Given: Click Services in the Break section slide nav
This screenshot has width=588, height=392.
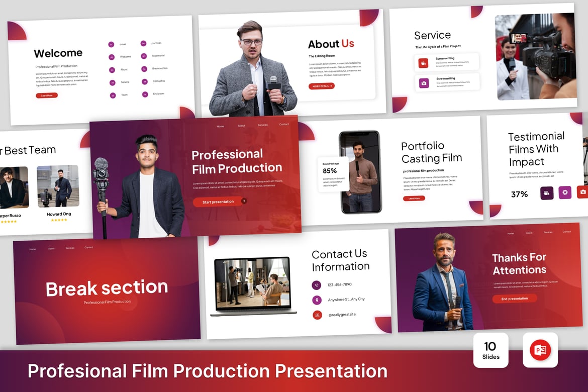Looking at the screenshot, I should point(70,248).
